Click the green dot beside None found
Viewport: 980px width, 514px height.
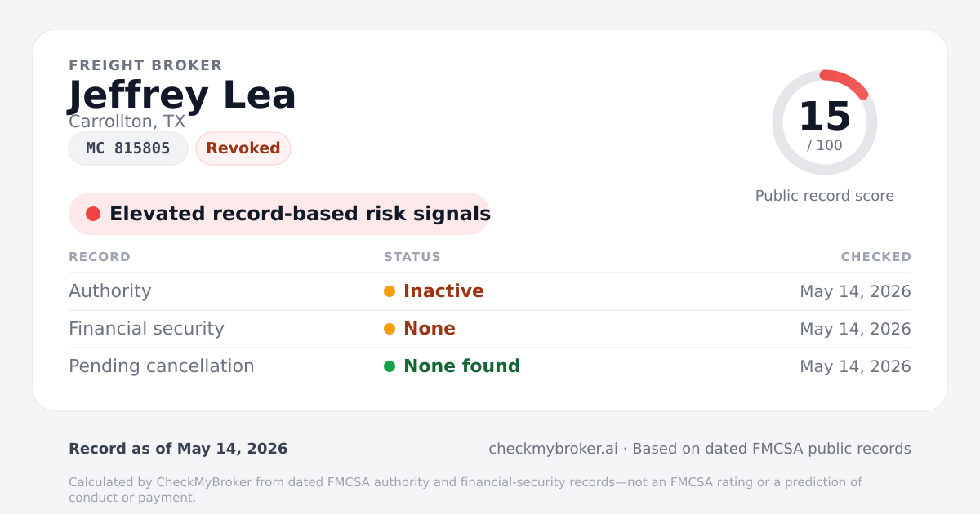point(390,366)
